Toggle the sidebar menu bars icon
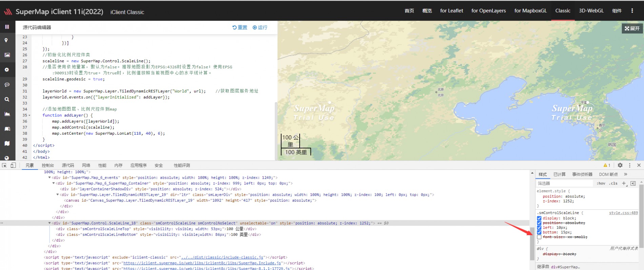The height and width of the screenshot is (270, 644). click(7, 27)
